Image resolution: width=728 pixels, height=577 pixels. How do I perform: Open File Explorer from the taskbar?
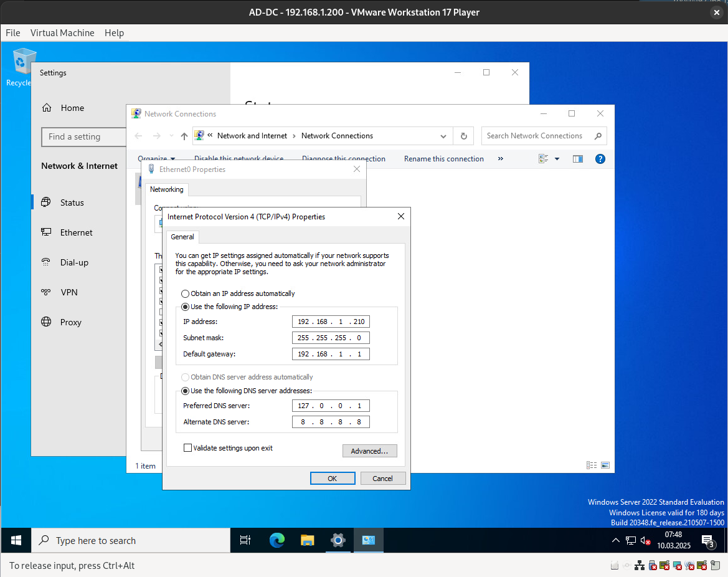pyautogui.click(x=307, y=540)
